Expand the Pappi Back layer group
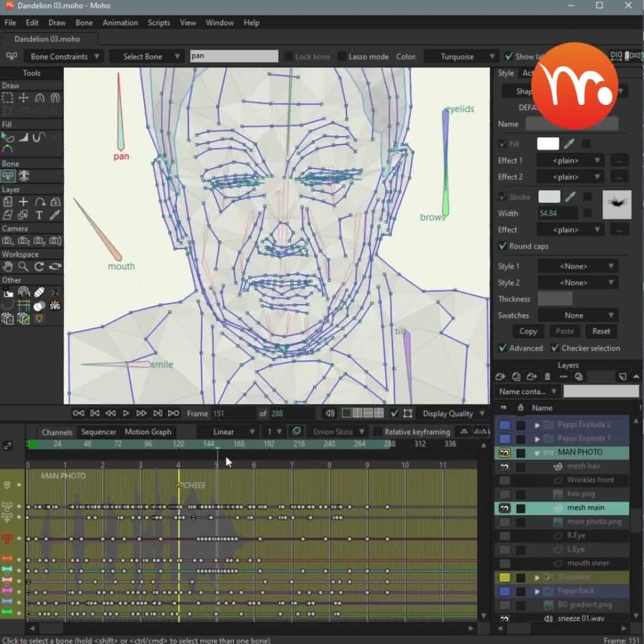The image size is (644, 644). pyautogui.click(x=537, y=591)
